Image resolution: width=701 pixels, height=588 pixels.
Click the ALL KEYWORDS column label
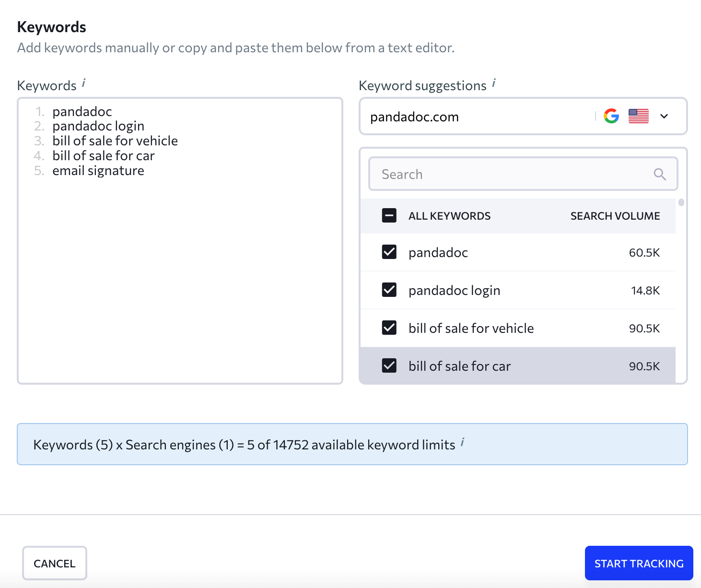pyautogui.click(x=449, y=216)
